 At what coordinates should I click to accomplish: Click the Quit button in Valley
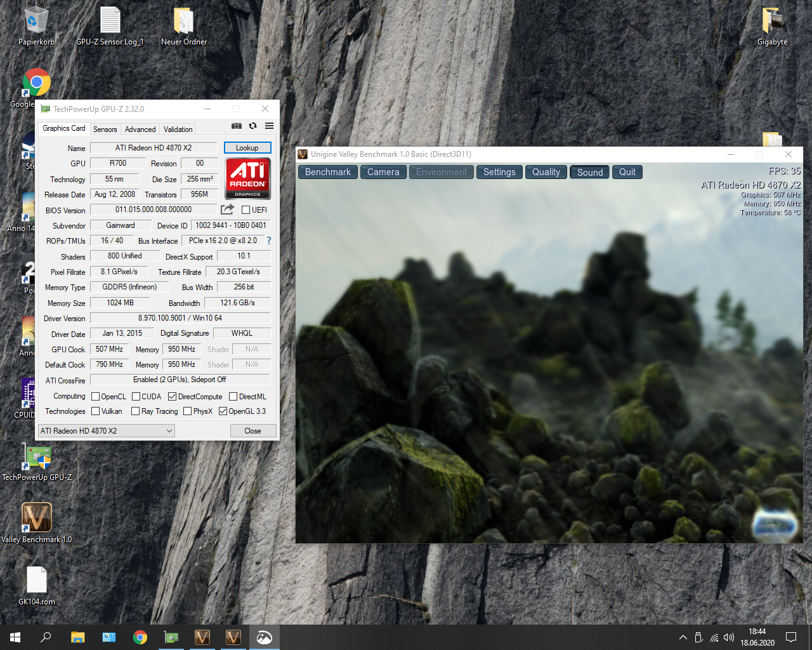[x=627, y=172]
